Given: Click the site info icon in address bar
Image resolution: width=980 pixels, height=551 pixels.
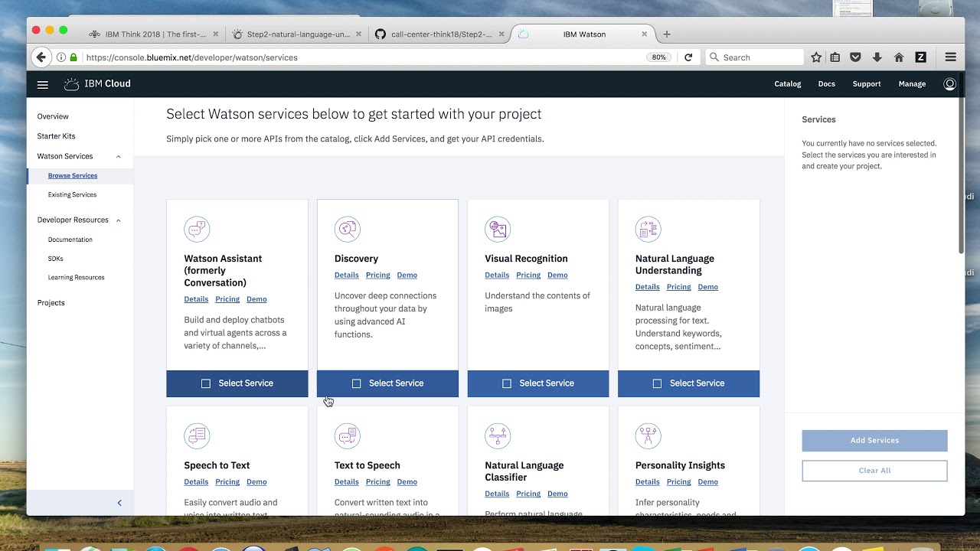Looking at the screenshot, I should [x=61, y=57].
